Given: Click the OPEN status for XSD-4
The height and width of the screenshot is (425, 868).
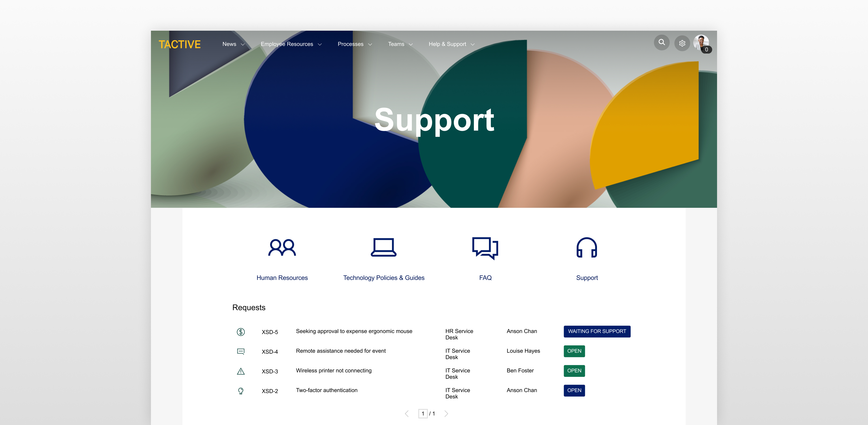Looking at the screenshot, I should point(574,351).
